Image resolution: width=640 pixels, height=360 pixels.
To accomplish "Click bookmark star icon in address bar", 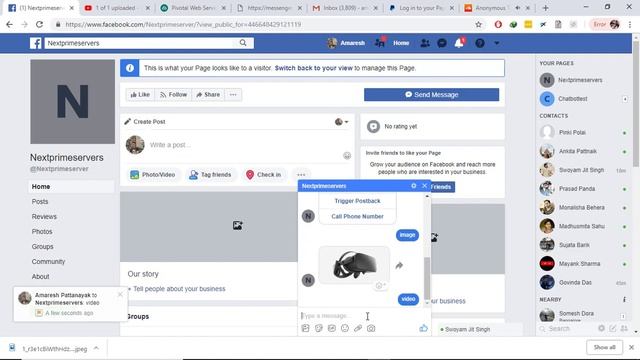I will [478, 24].
